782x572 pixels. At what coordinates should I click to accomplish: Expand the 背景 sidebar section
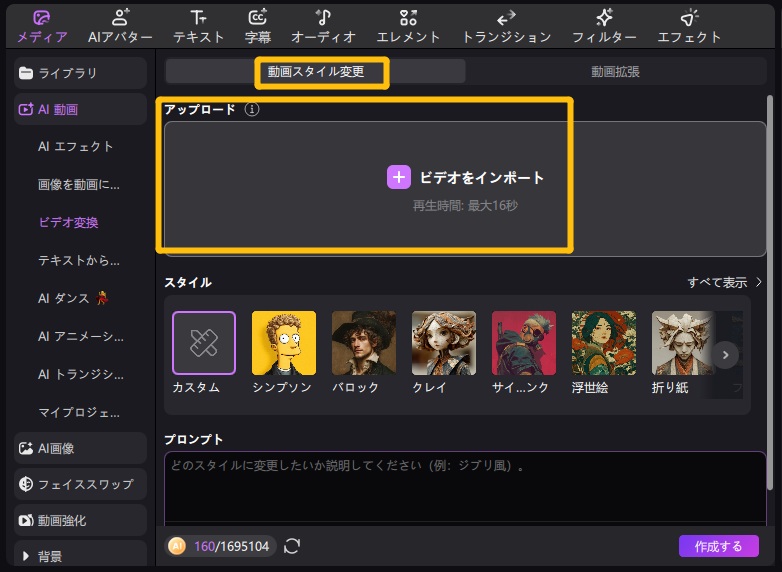pos(80,556)
